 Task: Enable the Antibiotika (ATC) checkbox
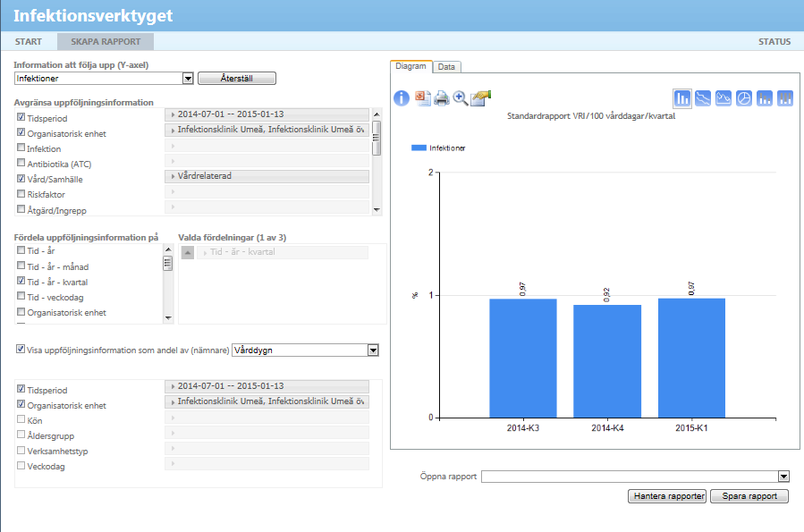pyautogui.click(x=21, y=163)
